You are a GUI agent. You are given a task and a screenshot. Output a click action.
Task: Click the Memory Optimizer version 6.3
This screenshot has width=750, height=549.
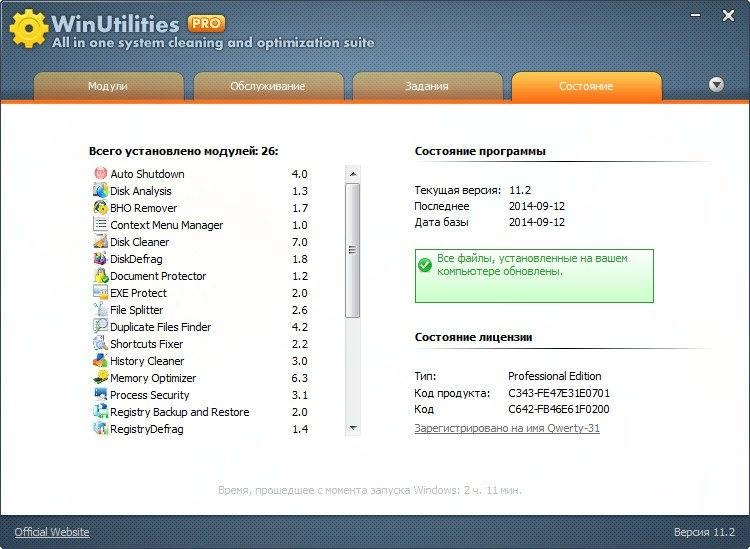tap(299, 378)
